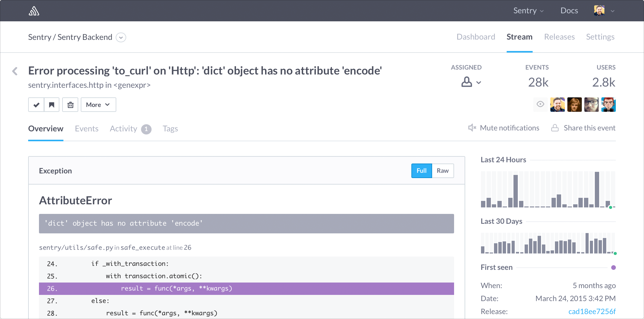View the Tags tab
This screenshot has width=644, height=319.
[x=170, y=129]
